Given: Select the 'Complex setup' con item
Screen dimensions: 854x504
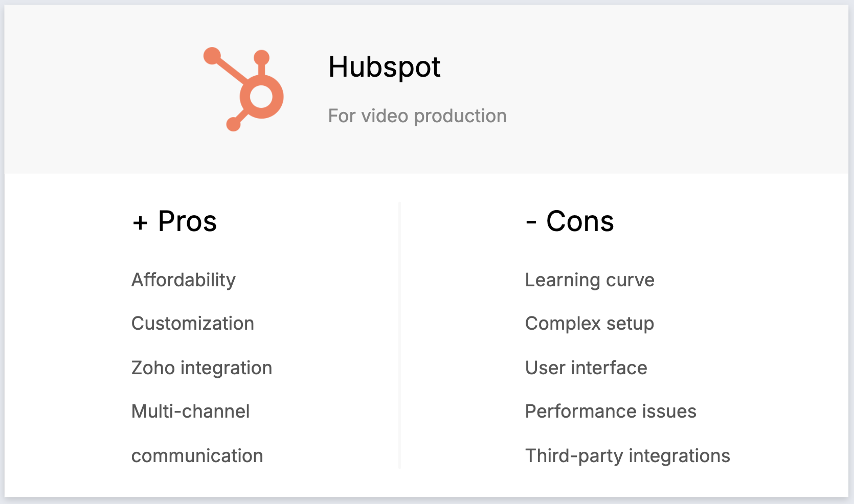Looking at the screenshot, I should pyautogui.click(x=590, y=324).
